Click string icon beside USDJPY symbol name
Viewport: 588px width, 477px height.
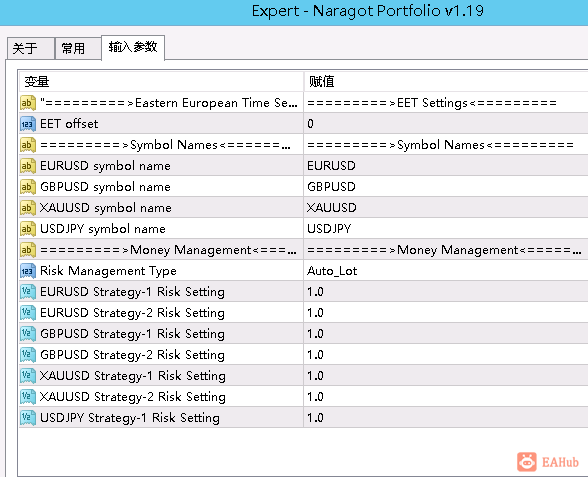[x=28, y=229]
